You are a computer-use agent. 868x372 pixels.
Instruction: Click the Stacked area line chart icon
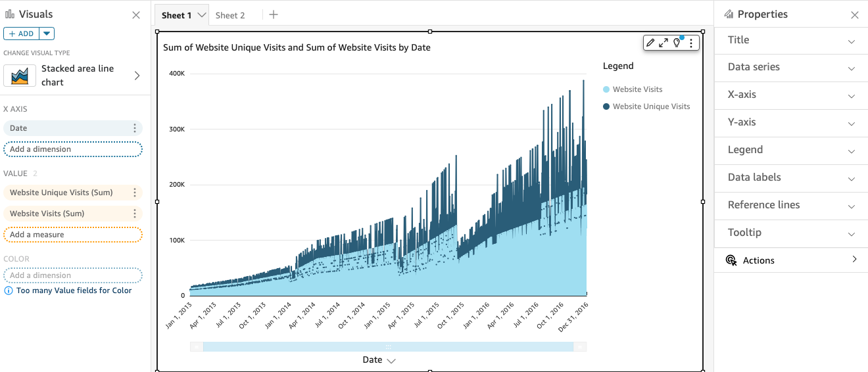click(x=20, y=76)
